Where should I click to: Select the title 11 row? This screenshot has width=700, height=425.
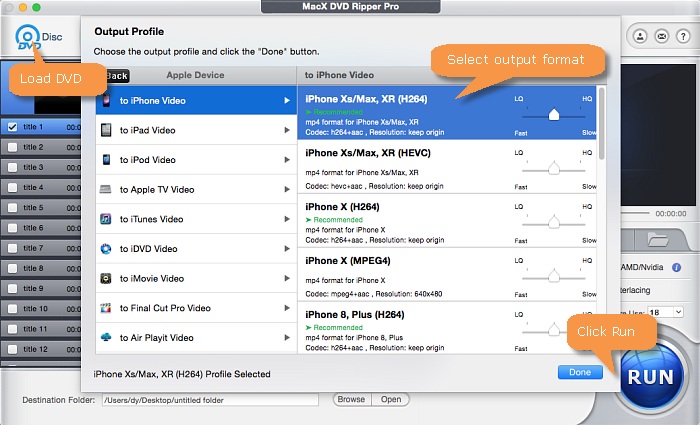pos(41,329)
